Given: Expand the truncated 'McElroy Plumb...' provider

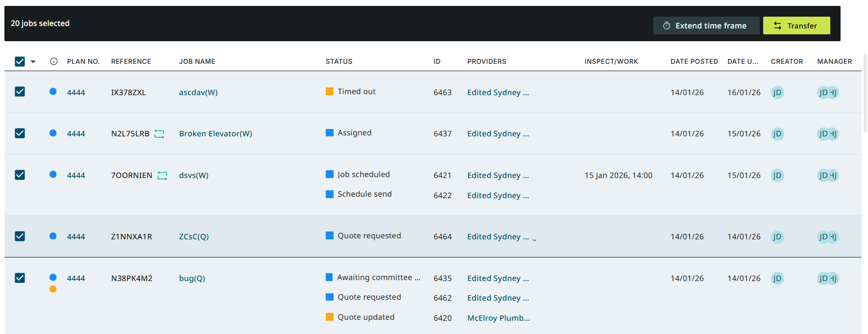Looking at the screenshot, I should click(x=499, y=318).
